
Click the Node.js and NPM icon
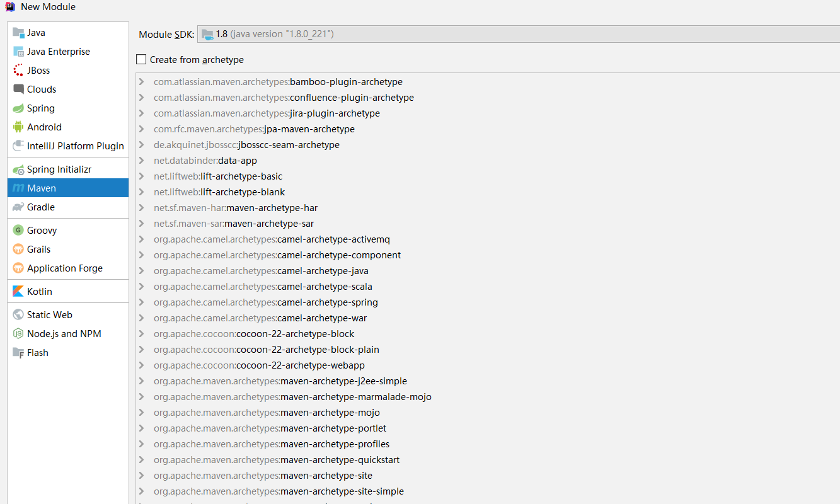pyautogui.click(x=18, y=334)
